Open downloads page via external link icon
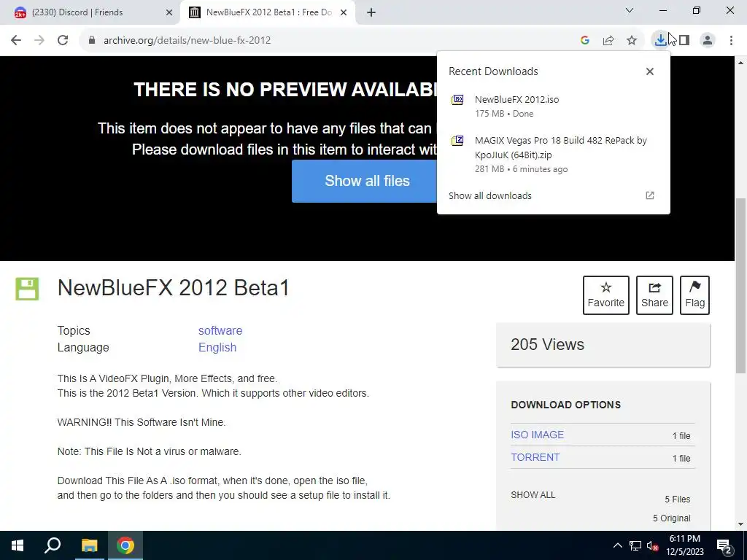Screen dimensions: 747x560 click(650, 195)
